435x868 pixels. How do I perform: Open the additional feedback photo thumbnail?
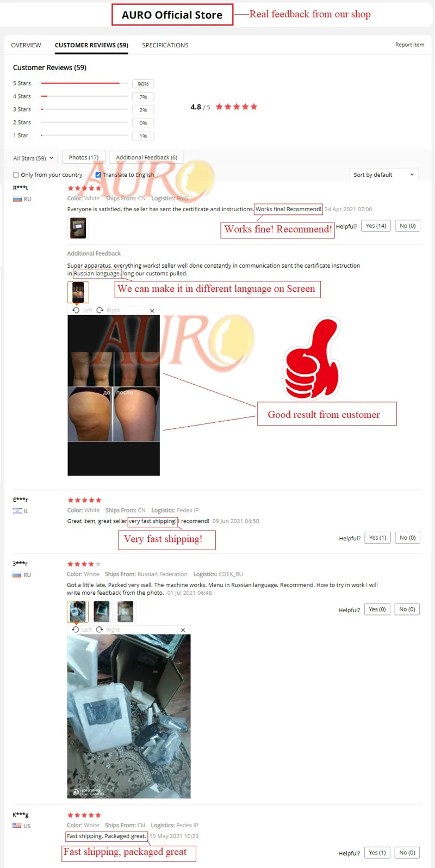pyautogui.click(x=78, y=293)
